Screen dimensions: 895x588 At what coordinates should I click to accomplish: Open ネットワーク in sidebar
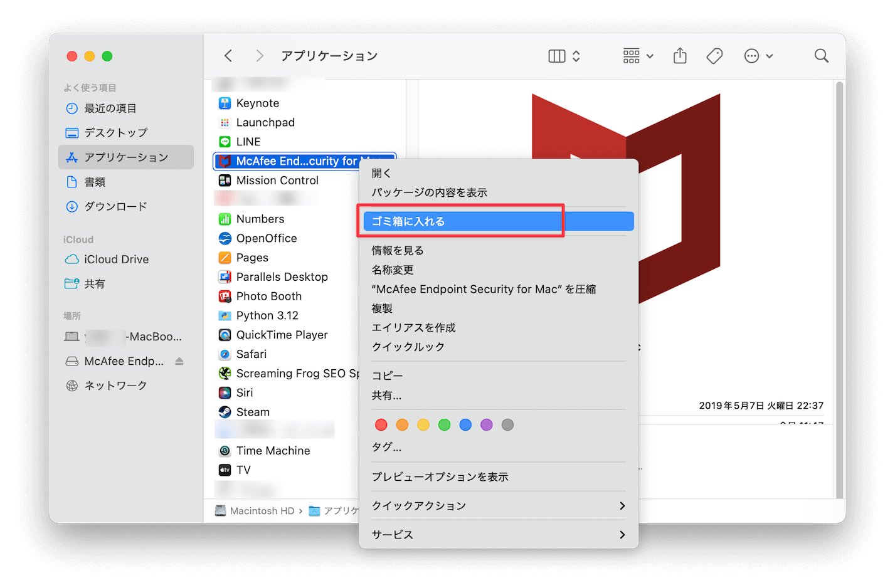(125, 386)
